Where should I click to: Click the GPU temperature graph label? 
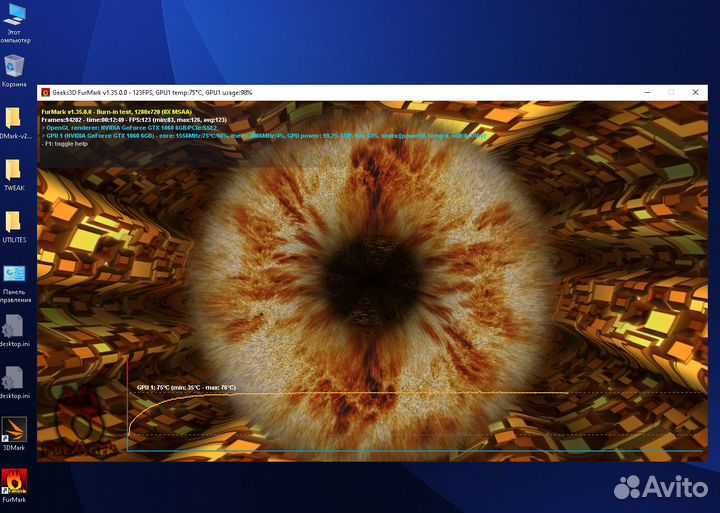186,387
